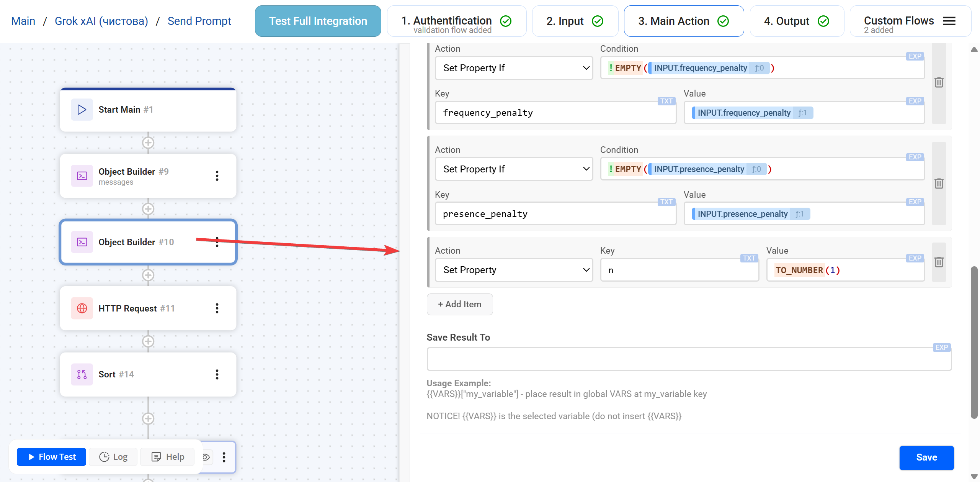Open Object Builder #10 kebab menu
The width and height of the screenshot is (980, 482).
pyautogui.click(x=217, y=242)
